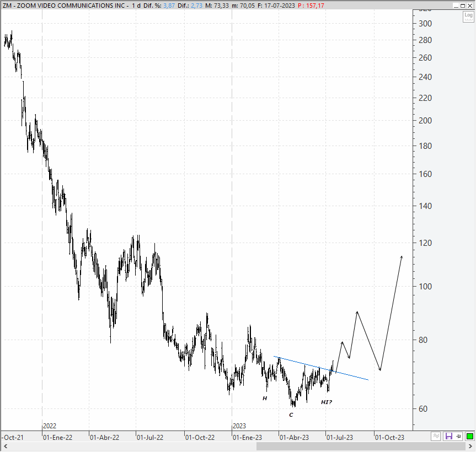
Task: Click the green square status indicator
Action: tap(469, 437)
